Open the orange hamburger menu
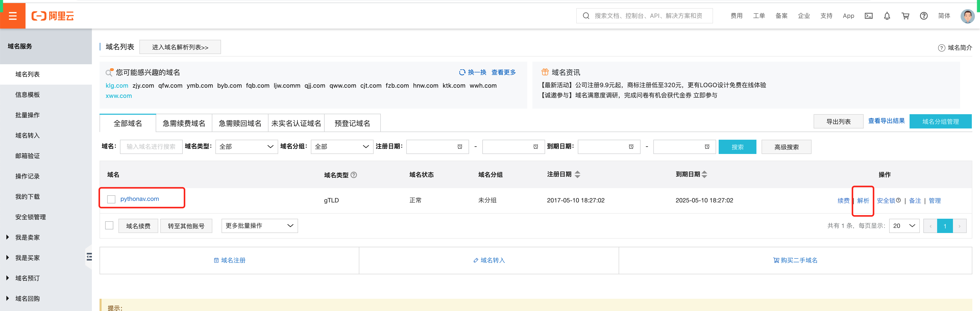This screenshot has height=311, width=980. click(13, 16)
